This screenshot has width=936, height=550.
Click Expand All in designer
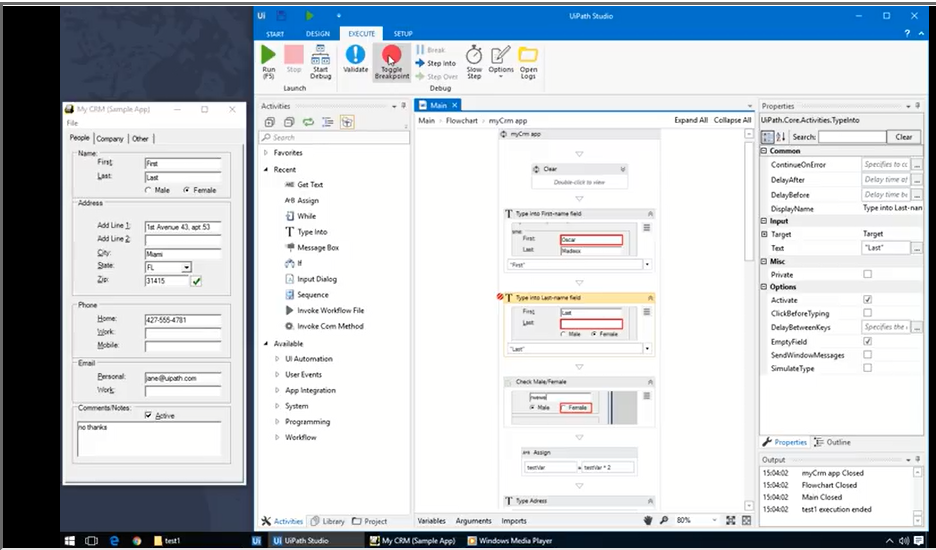pyautogui.click(x=691, y=120)
